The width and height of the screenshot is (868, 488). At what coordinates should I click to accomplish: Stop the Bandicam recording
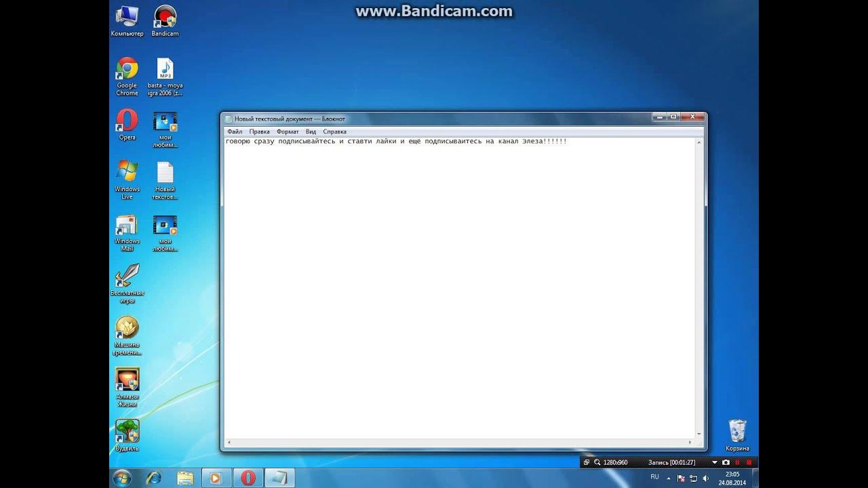pos(749,462)
